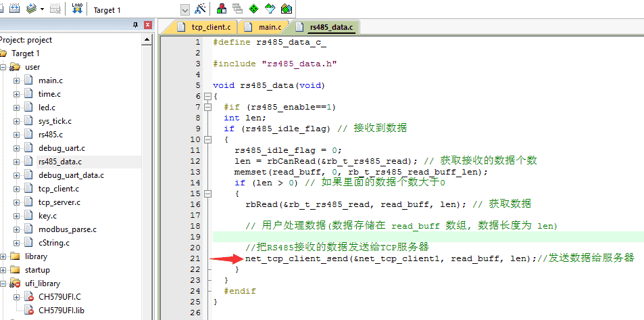Screen dimensions: 644x320
Task: Click the LOAD download to flash icon
Action: tap(76, 9)
